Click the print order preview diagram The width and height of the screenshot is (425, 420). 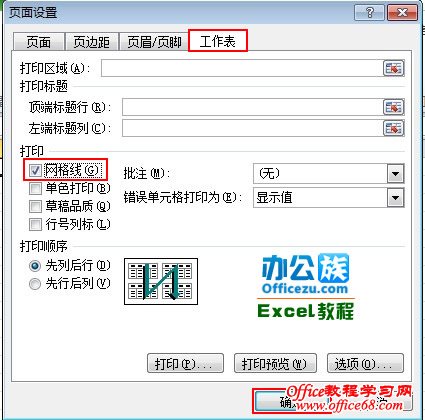pos(161,281)
